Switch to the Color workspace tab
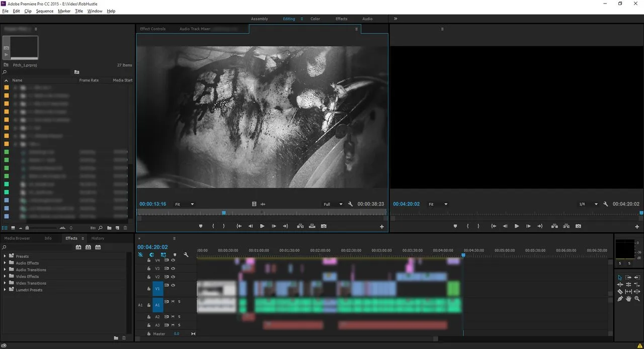 tap(315, 19)
